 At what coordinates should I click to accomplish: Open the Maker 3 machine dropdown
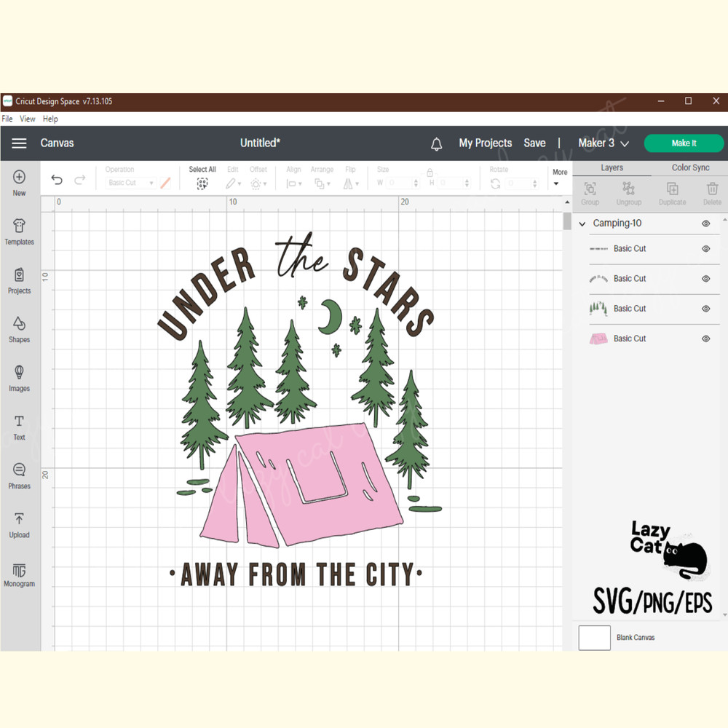(603, 143)
